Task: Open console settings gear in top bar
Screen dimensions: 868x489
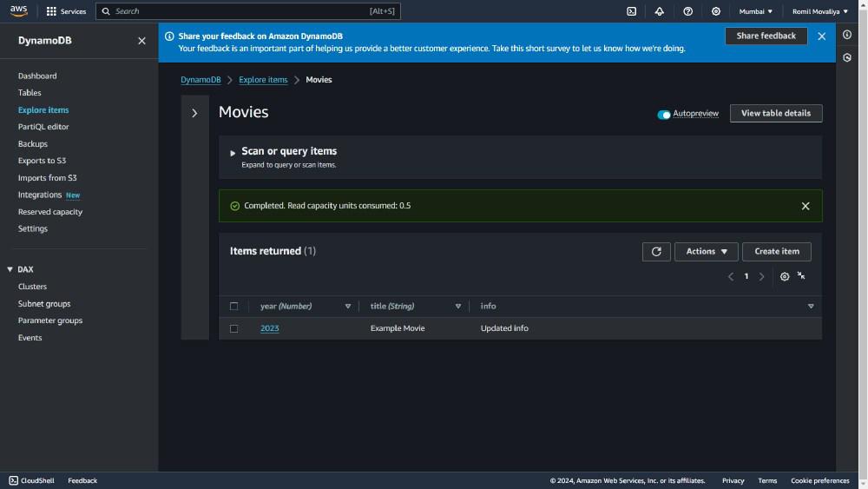Action: click(716, 11)
